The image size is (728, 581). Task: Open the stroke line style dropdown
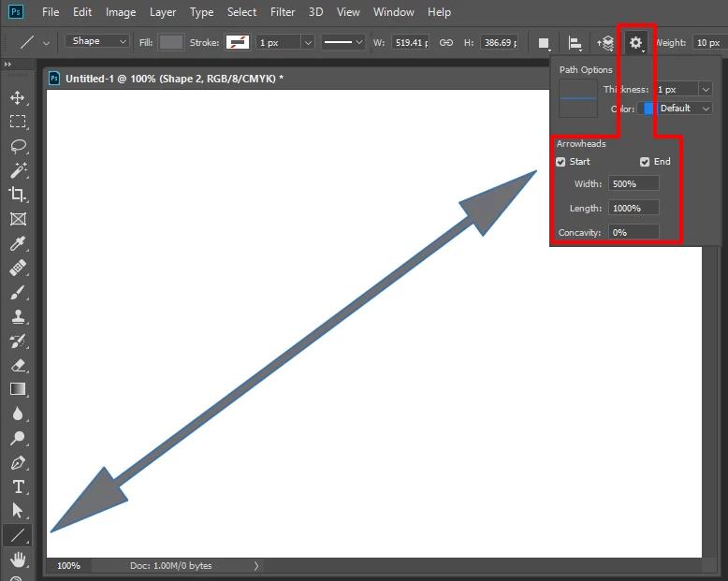point(343,43)
